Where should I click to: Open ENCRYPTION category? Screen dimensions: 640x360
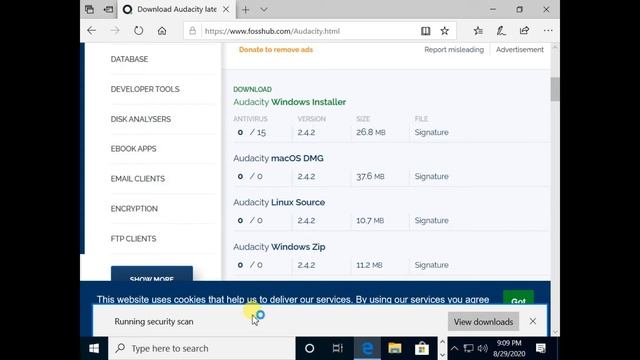134,209
